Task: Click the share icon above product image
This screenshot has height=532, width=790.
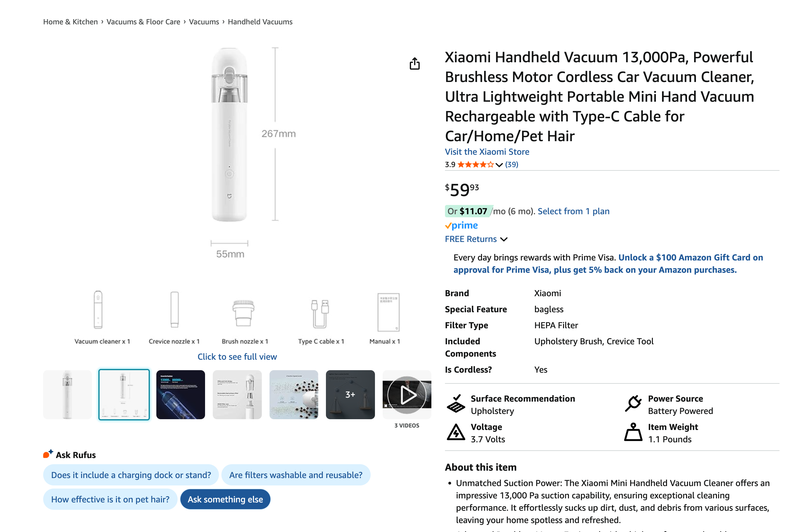Action: [x=414, y=64]
